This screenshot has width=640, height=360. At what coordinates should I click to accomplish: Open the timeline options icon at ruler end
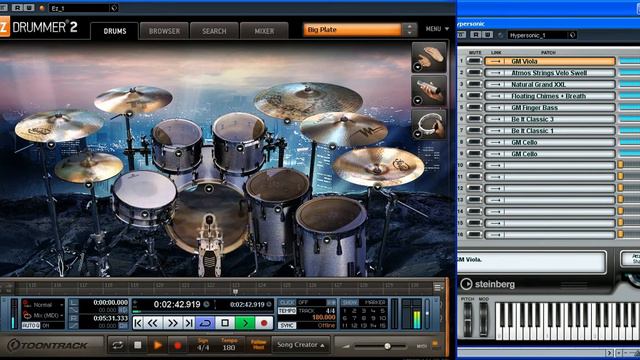(437, 287)
